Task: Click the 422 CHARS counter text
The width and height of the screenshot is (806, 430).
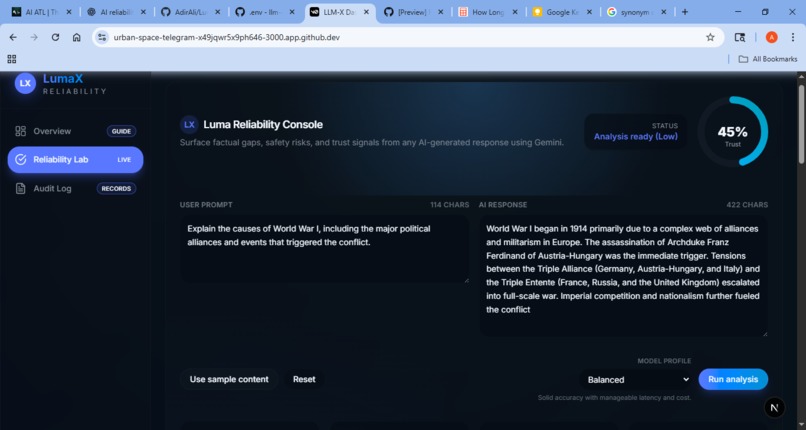Action: point(747,204)
